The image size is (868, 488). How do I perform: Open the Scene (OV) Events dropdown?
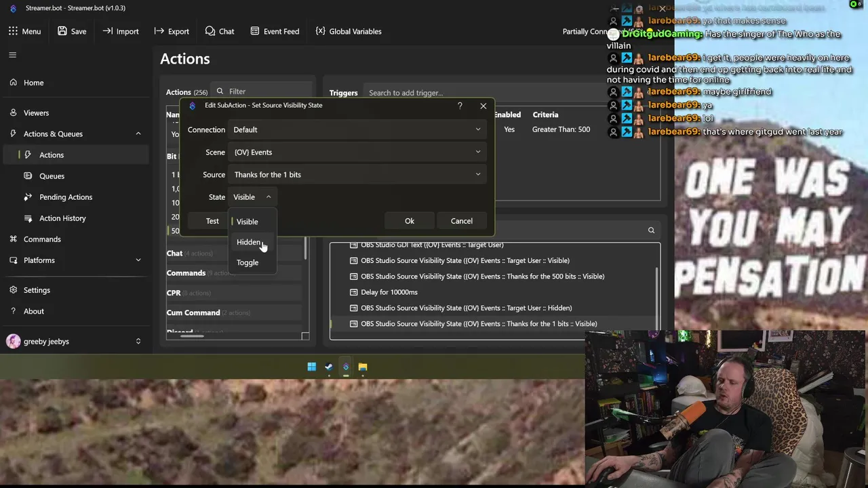click(x=357, y=152)
